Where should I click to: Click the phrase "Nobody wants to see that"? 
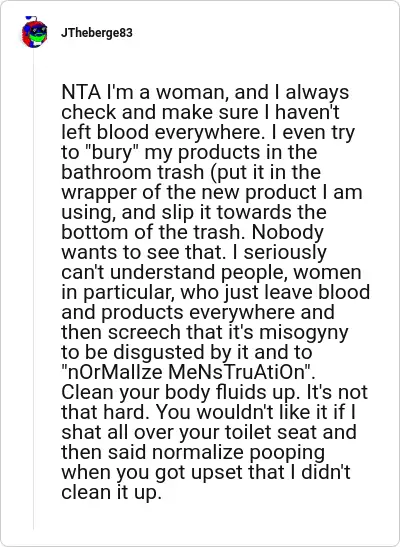(193, 242)
